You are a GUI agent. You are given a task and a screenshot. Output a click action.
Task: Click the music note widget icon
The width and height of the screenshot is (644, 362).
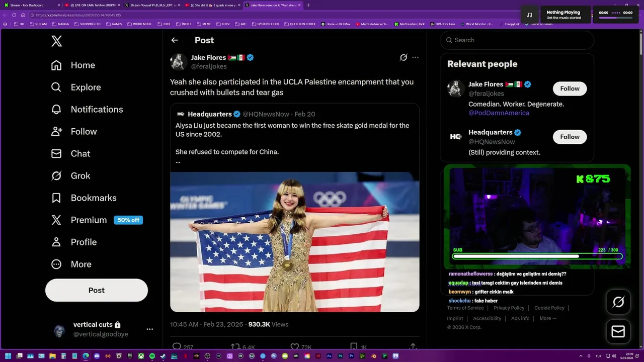(x=529, y=15)
